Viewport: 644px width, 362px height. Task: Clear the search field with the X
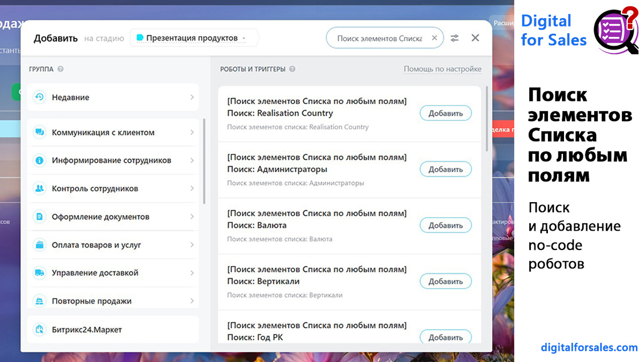click(x=435, y=38)
